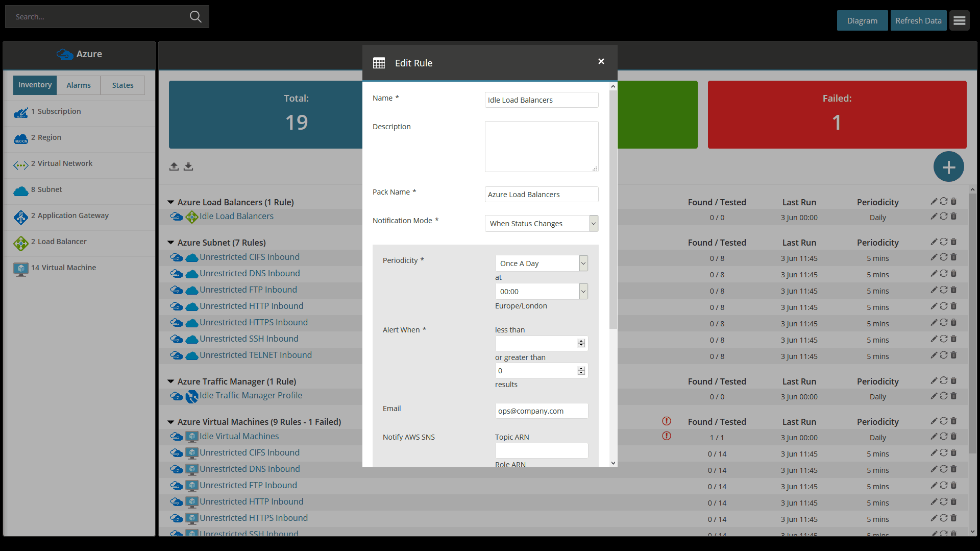Collapse the Azure Subnet rules group

click(x=171, y=243)
